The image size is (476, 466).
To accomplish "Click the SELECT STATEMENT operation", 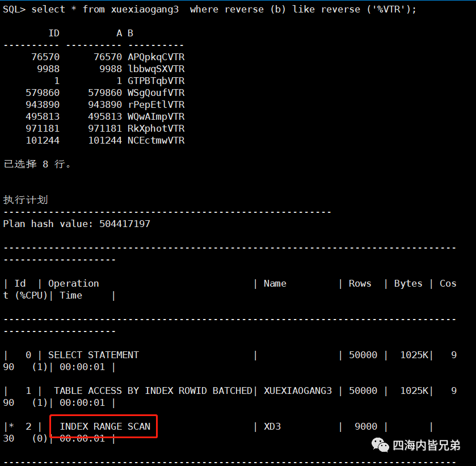I will click(94, 355).
